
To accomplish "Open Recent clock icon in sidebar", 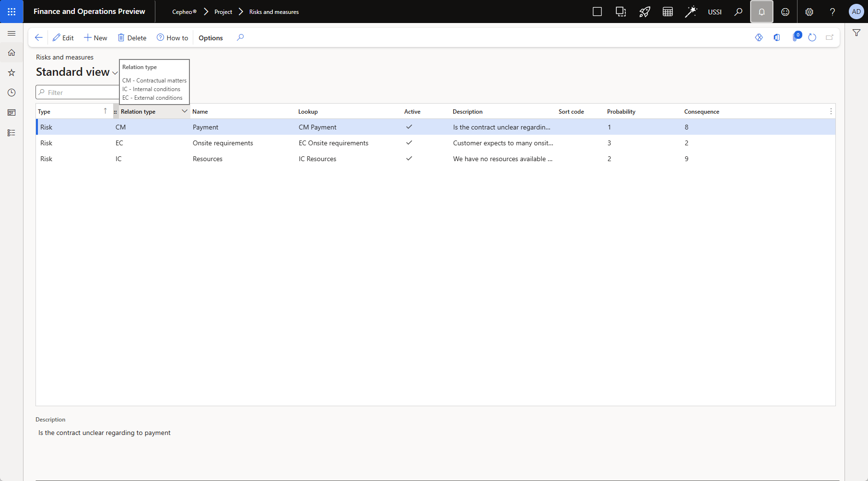I will [x=12, y=93].
